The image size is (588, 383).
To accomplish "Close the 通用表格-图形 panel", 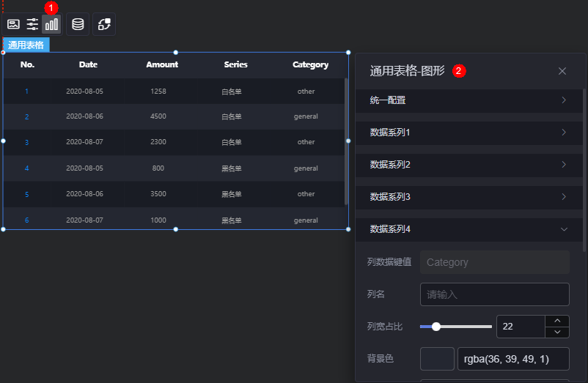I will tap(562, 71).
